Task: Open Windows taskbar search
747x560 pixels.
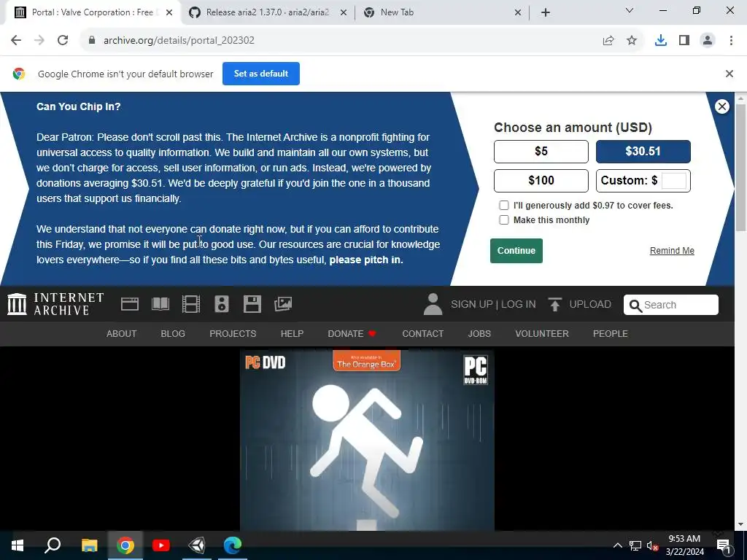Action: (53, 545)
